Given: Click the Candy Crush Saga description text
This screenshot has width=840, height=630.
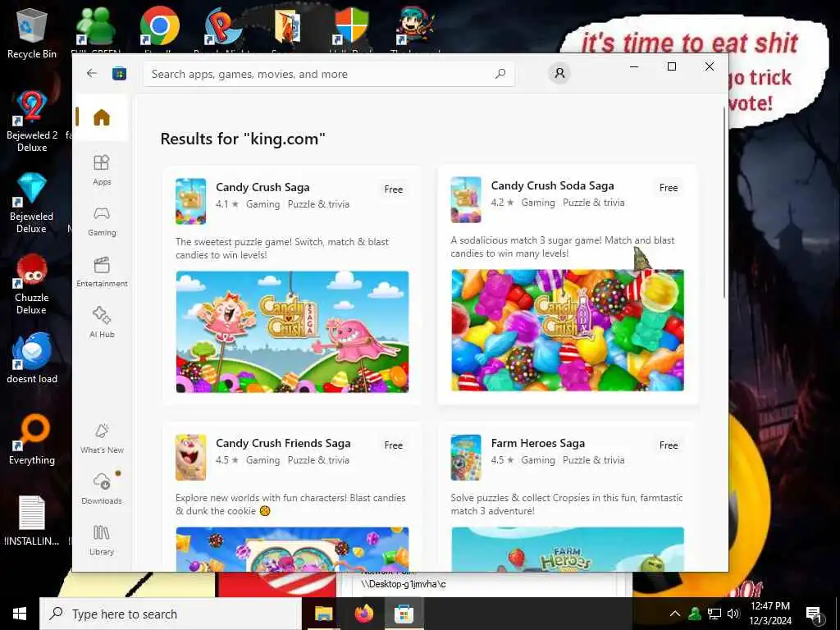Looking at the screenshot, I should tap(282, 248).
